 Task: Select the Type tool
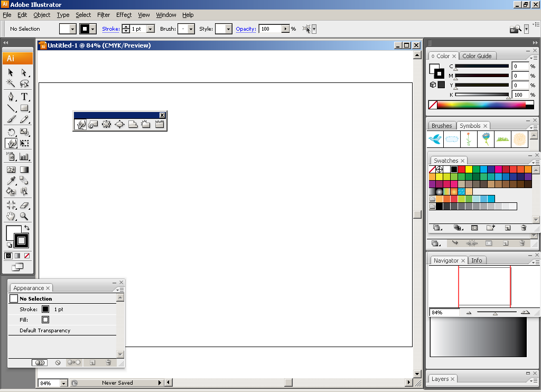tap(24, 96)
